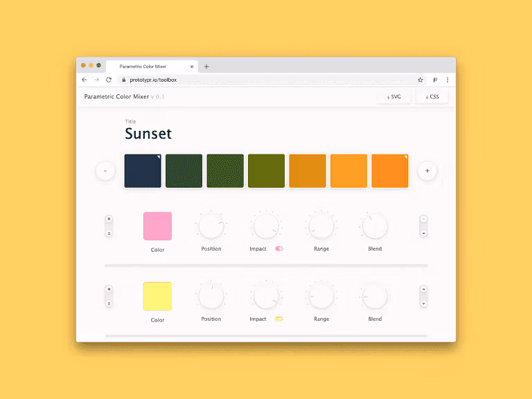
Task: Toggle the pink Impact switch
Action: coord(278,248)
